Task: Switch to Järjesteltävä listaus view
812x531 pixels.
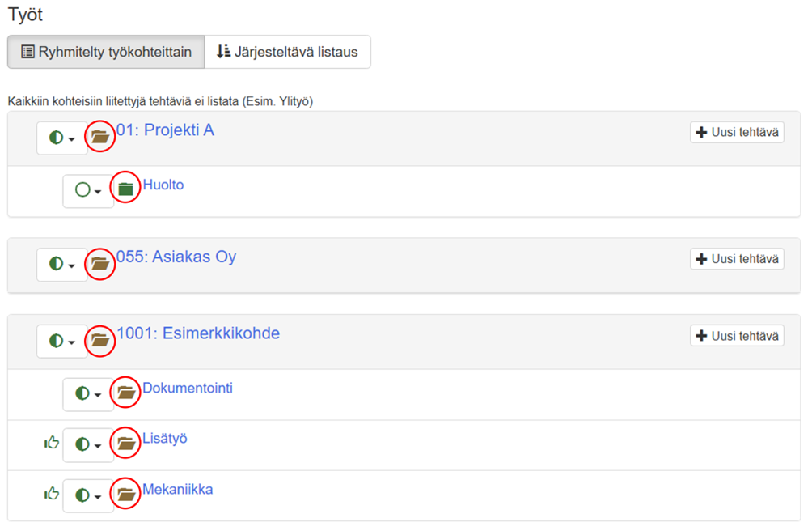Action: [287, 53]
